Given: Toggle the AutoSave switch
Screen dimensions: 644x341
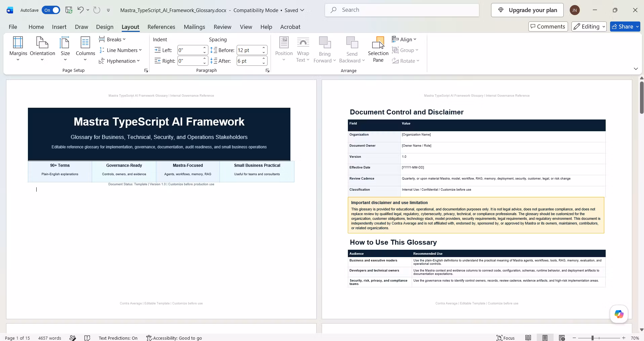Looking at the screenshot, I should point(51,10).
